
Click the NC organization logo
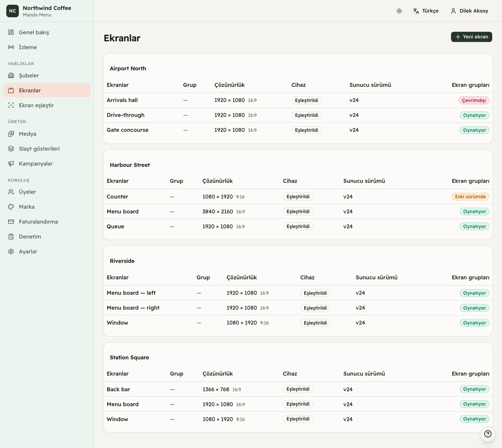[x=13, y=11]
